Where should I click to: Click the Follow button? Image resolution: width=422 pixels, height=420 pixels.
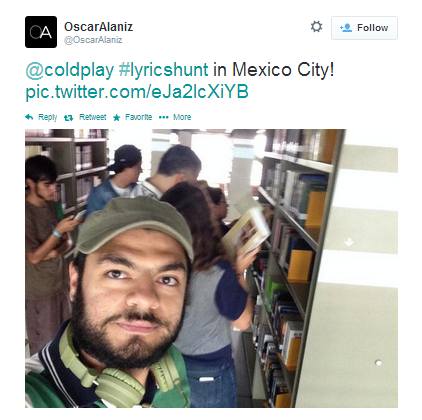point(364,28)
